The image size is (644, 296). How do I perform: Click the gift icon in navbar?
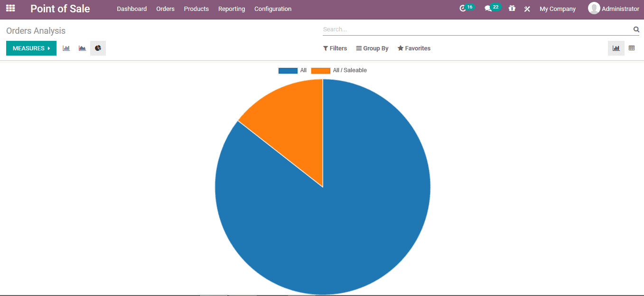[x=512, y=9]
